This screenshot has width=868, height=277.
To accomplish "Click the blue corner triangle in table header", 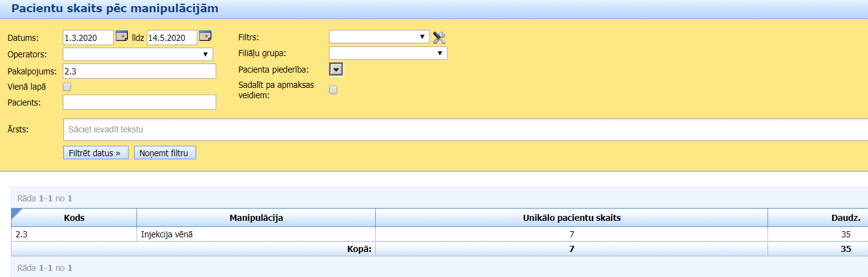I will point(16,212).
